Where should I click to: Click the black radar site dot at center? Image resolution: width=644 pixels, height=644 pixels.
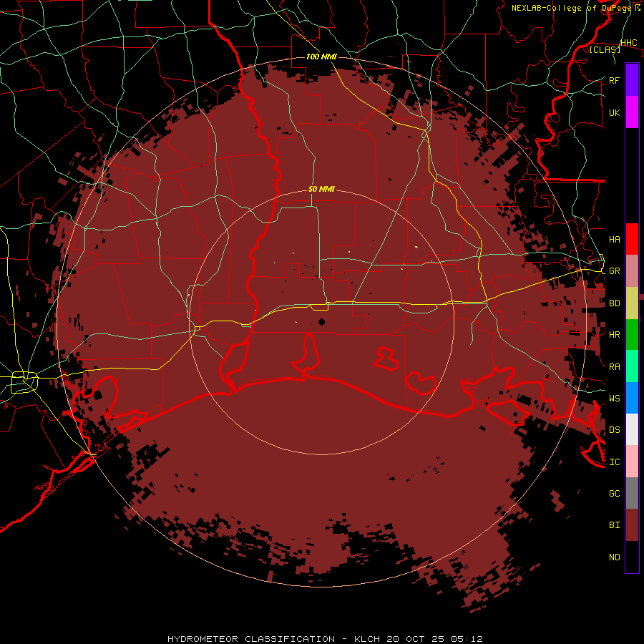point(321,321)
